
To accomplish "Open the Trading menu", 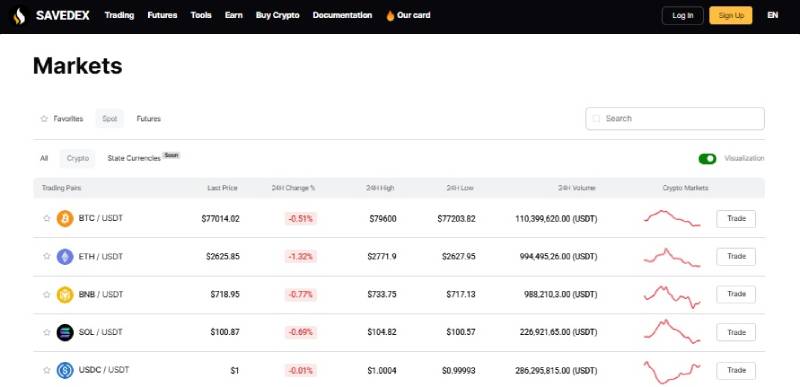I will (x=119, y=15).
